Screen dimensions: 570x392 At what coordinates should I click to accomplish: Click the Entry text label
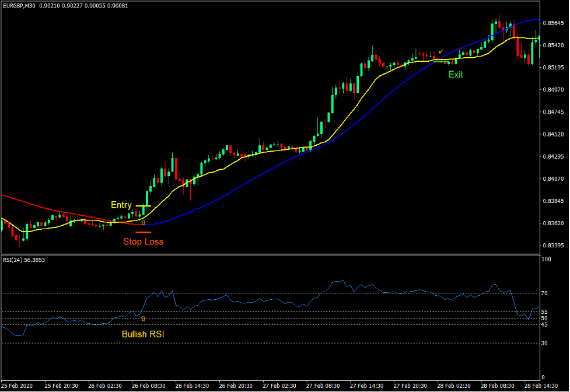pyautogui.click(x=121, y=205)
